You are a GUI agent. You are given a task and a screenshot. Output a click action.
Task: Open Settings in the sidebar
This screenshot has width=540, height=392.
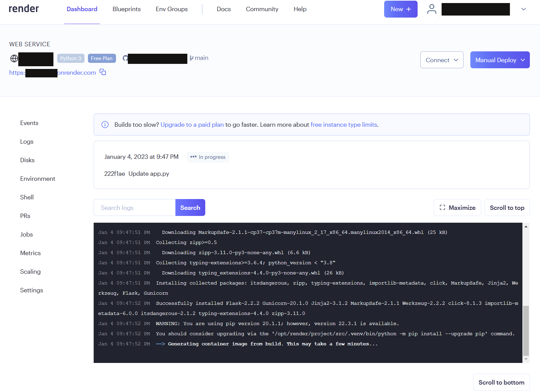[31, 290]
